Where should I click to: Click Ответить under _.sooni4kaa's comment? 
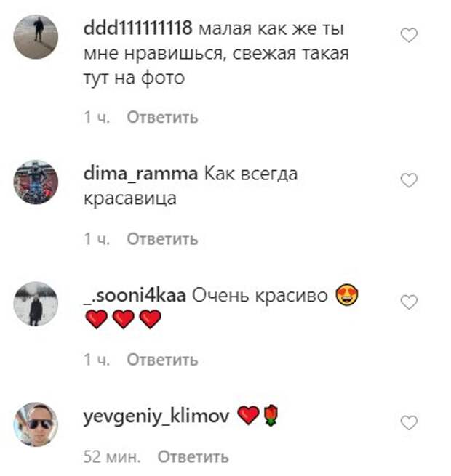162,360
